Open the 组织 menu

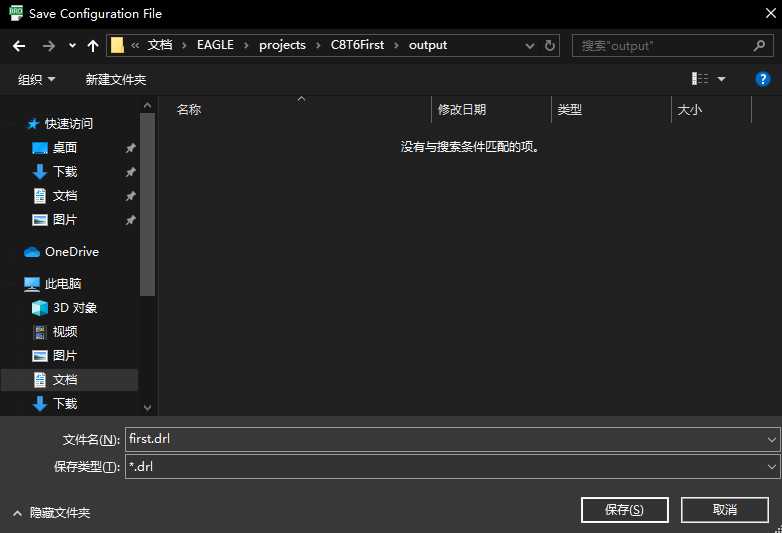36,79
